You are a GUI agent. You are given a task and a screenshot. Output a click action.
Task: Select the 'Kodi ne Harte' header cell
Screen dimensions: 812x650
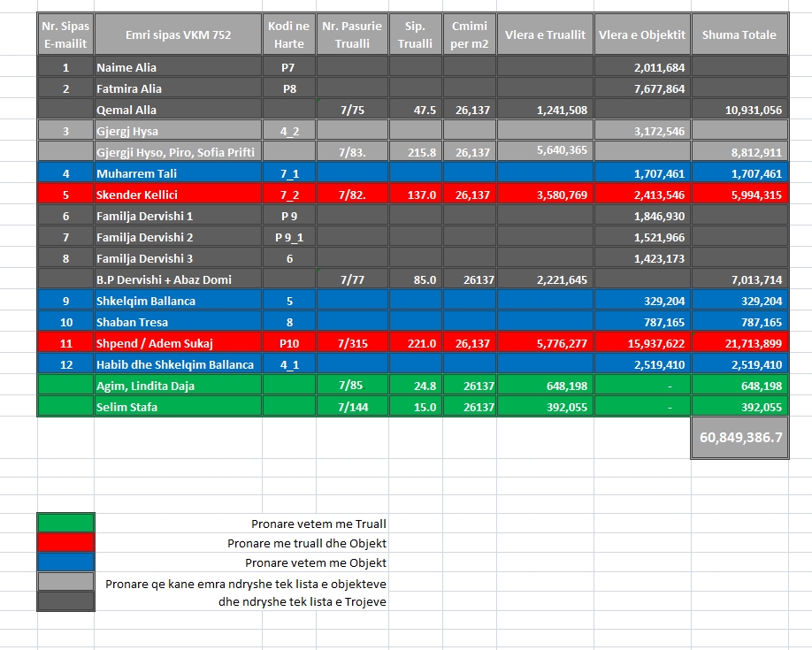click(x=289, y=35)
